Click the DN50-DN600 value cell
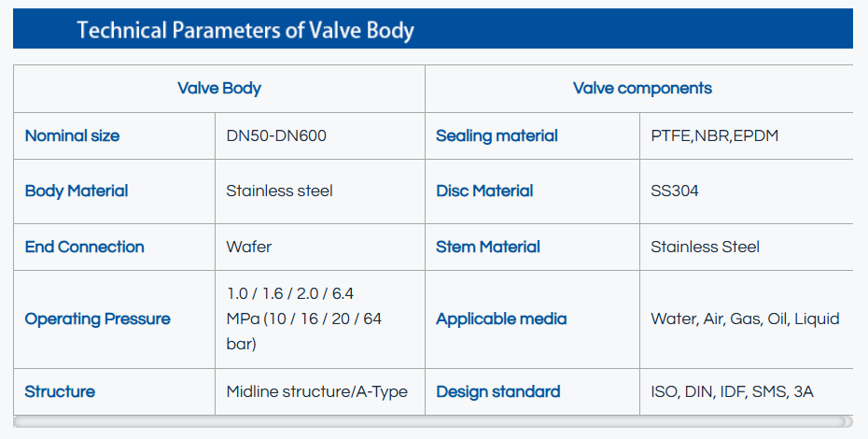The image size is (868, 439). point(276,135)
